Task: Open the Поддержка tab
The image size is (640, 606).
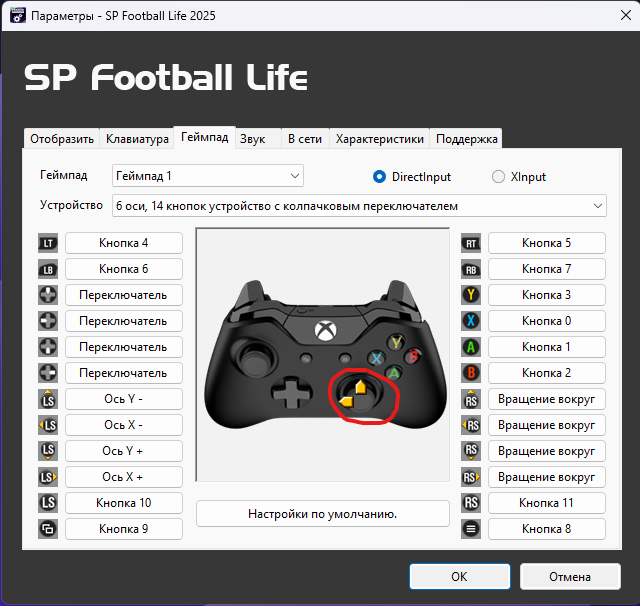Action: (467, 139)
